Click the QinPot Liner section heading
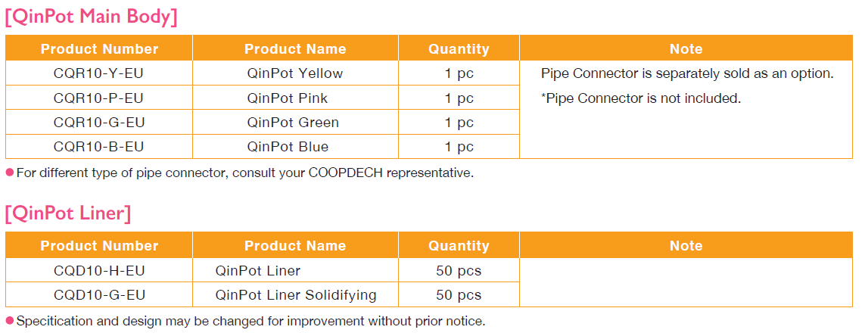Viewport: 868px width, 336px height. pyautogui.click(x=68, y=213)
